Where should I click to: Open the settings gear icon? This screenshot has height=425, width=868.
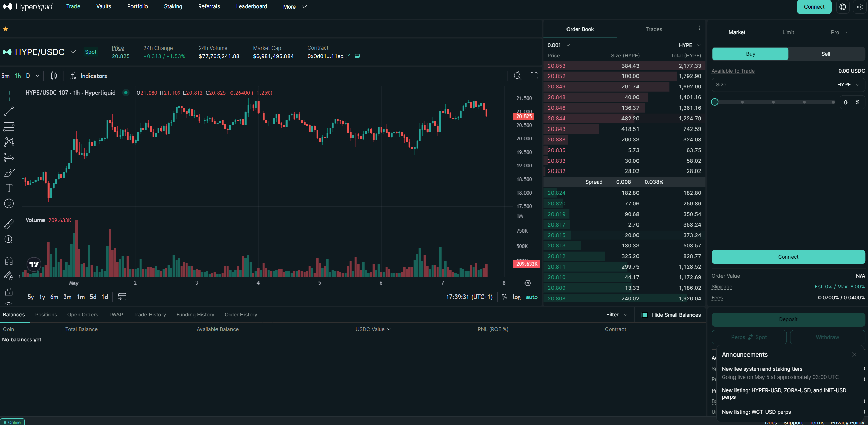point(859,7)
